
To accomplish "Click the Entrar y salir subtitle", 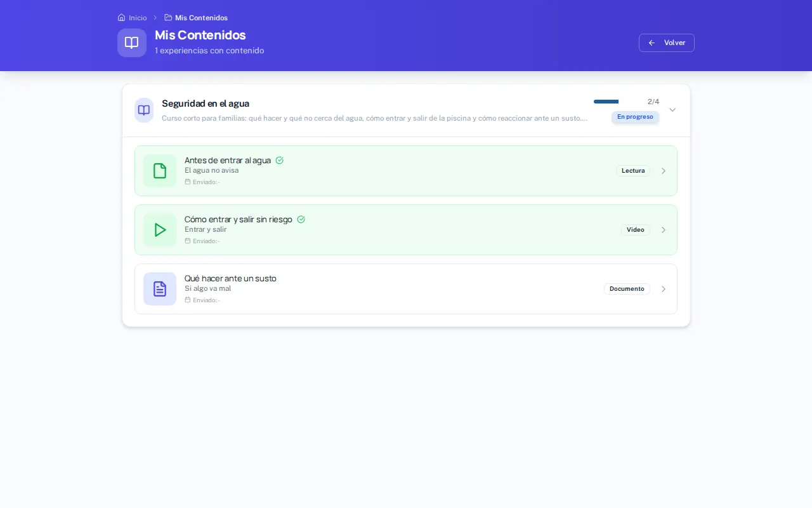I will 206,229.
